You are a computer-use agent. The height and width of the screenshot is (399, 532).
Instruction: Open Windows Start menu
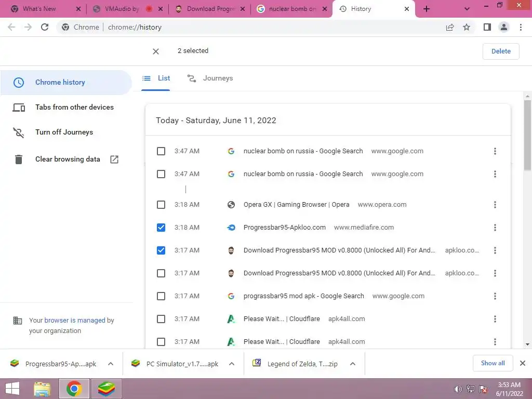(x=12, y=389)
